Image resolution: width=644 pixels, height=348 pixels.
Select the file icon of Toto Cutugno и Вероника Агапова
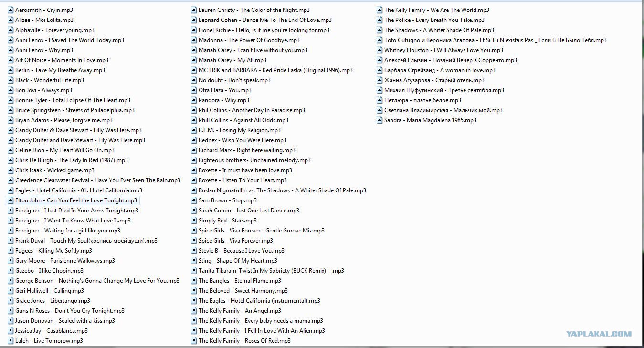(380, 40)
